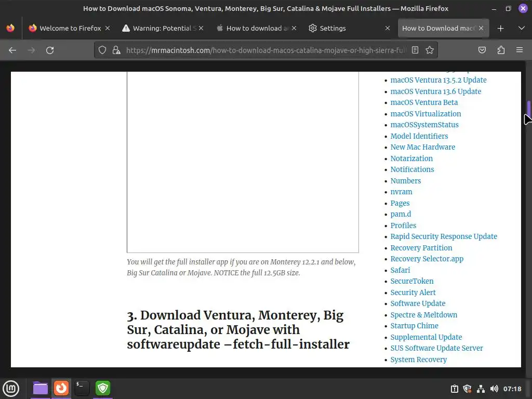Open pam.d tag link
The image size is (532, 399).
(401, 214)
